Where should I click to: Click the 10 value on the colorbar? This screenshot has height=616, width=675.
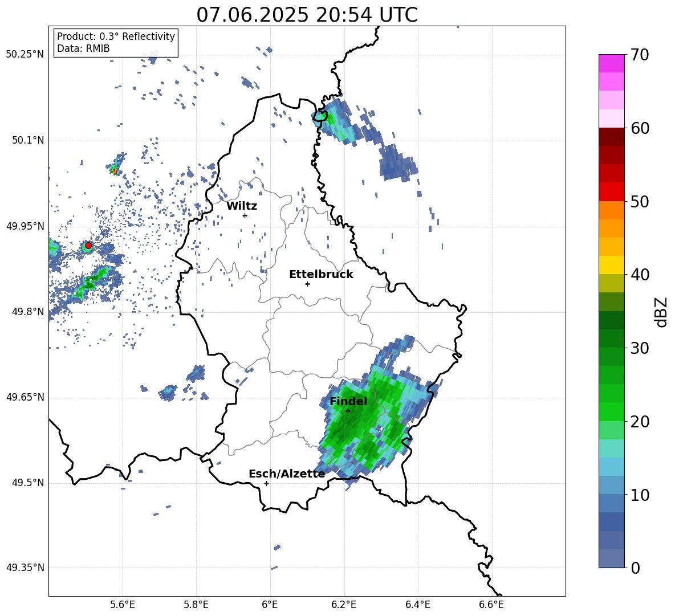(640, 495)
